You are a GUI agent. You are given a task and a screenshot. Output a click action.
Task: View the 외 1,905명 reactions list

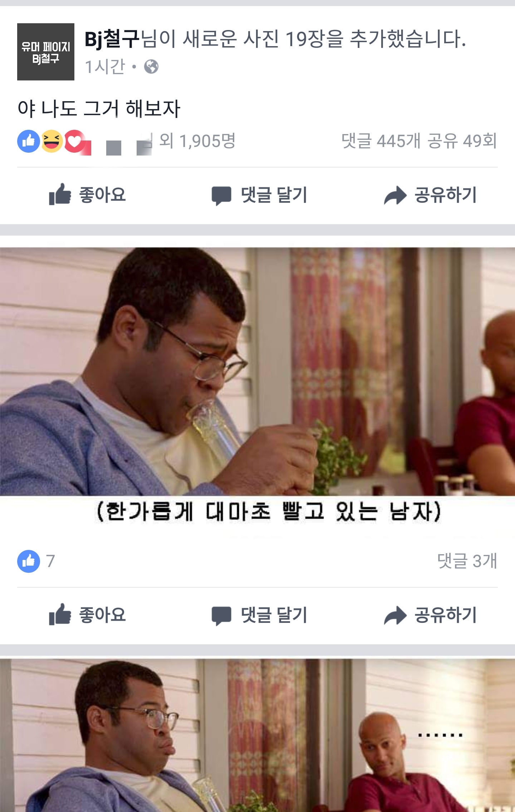197,141
